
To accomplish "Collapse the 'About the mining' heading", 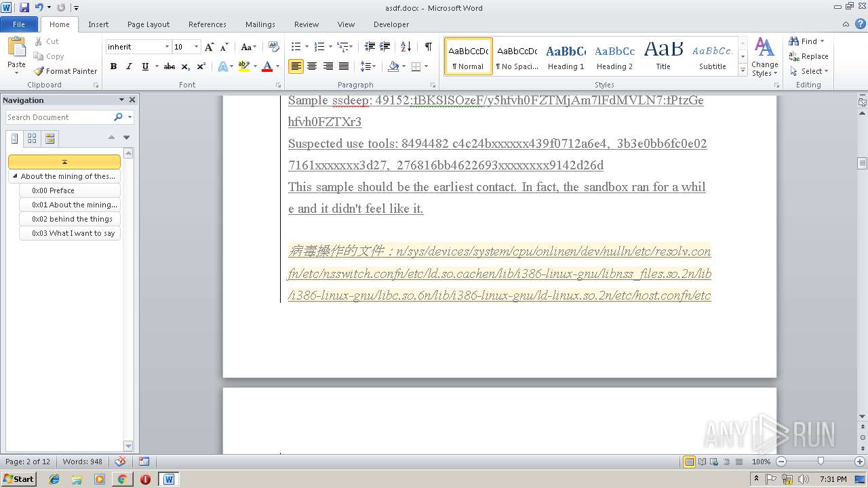I will (x=15, y=176).
